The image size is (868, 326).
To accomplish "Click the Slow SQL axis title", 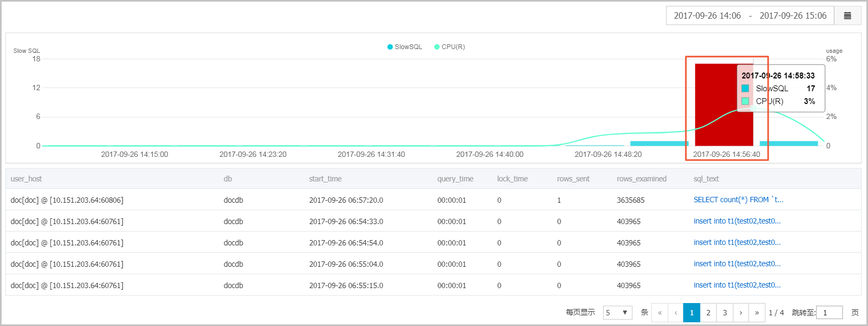I will click(27, 51).
